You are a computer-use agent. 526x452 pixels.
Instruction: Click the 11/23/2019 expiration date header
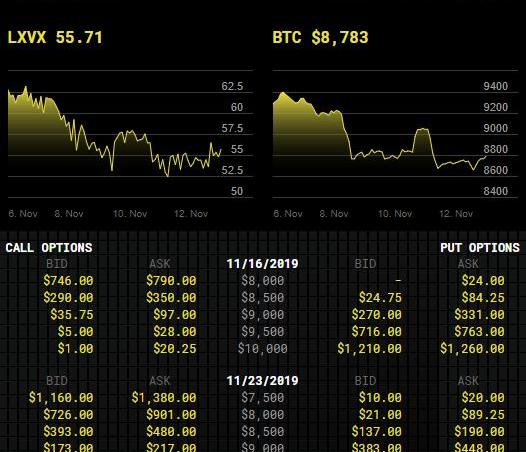(262, 381)
